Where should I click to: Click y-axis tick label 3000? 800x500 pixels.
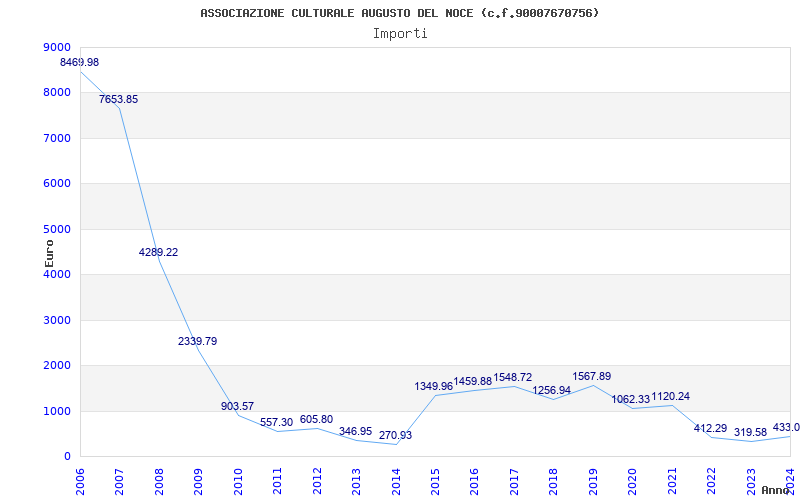[56, 320]
